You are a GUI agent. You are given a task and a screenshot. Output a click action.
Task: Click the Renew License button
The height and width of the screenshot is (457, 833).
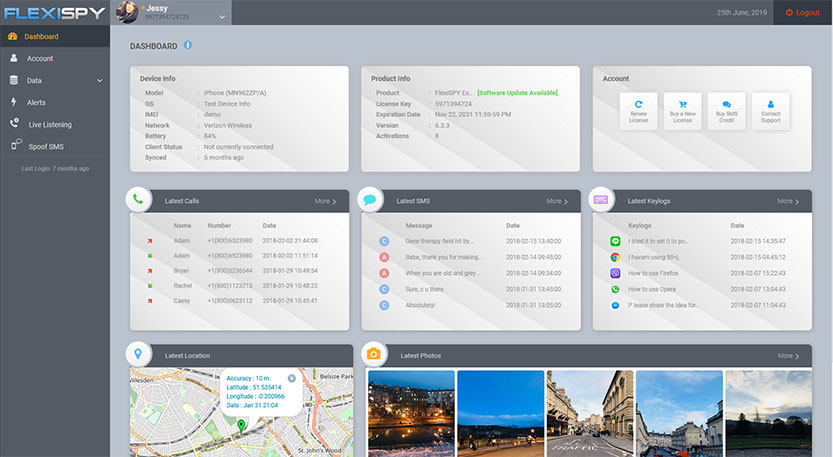[638, 111]
